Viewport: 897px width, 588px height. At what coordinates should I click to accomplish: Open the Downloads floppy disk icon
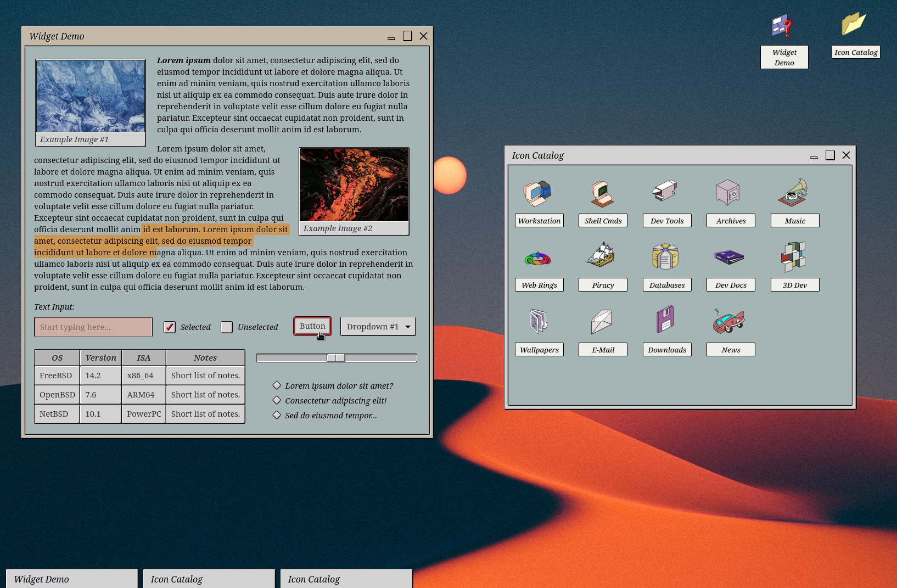pyautogui.click(x=666, y=321)
